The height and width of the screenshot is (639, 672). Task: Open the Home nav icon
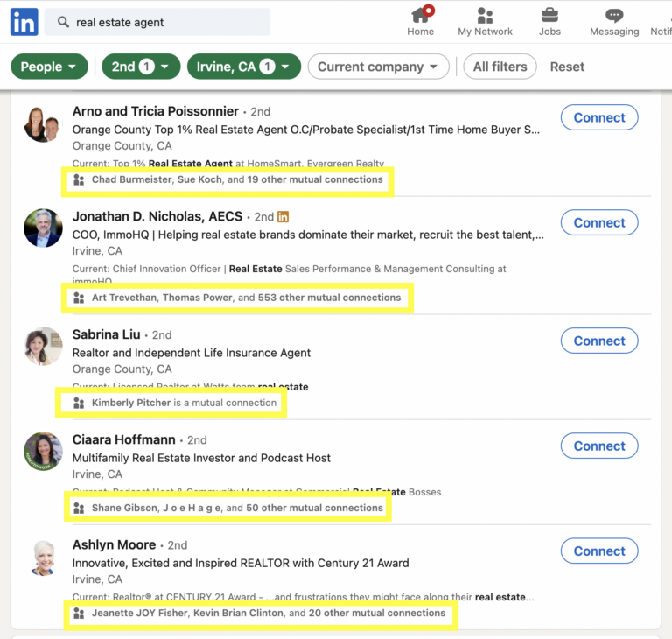[422, 15]
